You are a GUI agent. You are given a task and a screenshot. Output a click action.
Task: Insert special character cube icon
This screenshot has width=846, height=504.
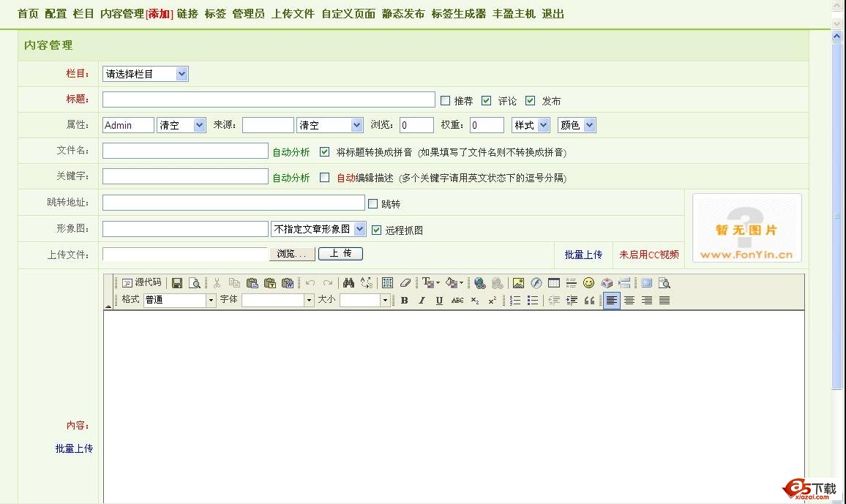(607, 283)
